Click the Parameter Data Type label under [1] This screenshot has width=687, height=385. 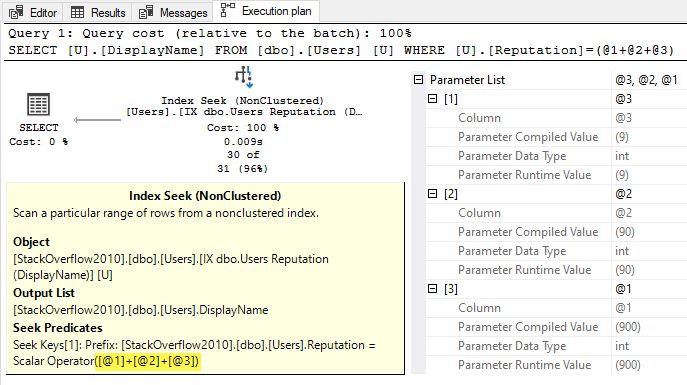pos(512,156)
